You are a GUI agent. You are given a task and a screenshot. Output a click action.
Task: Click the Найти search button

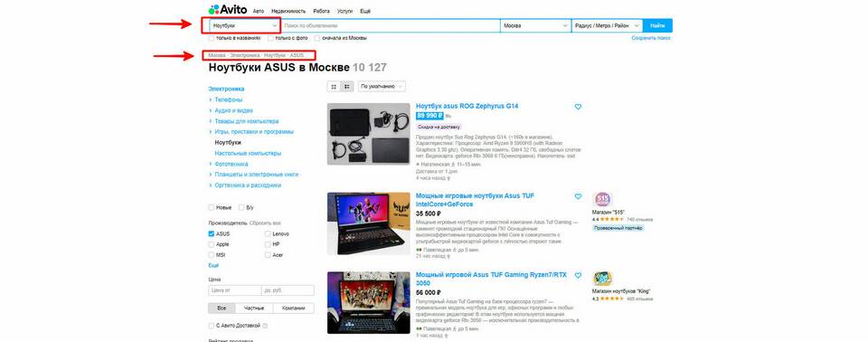tap(657, 25)
